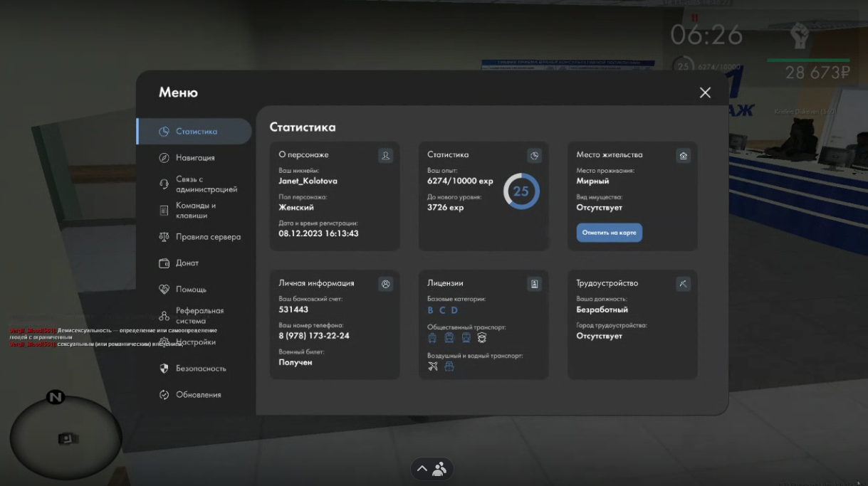Click the Безработный job title
868x486 pixels.
pyautogui.click(x=602, y=310)
